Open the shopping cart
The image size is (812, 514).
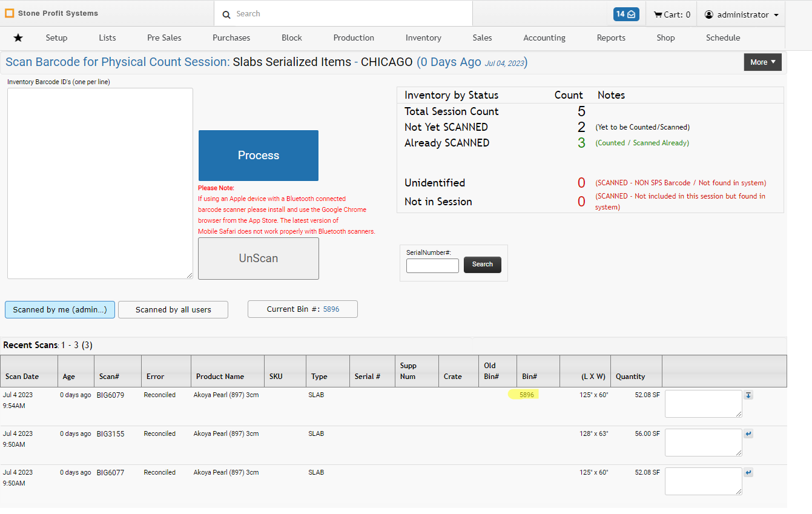672,15
